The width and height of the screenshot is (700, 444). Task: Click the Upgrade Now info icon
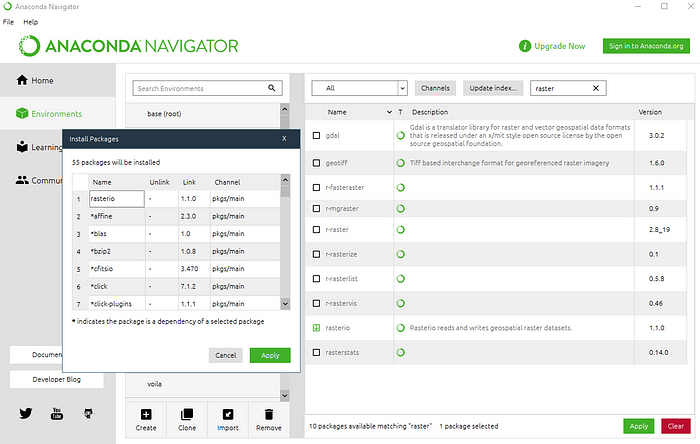click(x=525, y=46)
